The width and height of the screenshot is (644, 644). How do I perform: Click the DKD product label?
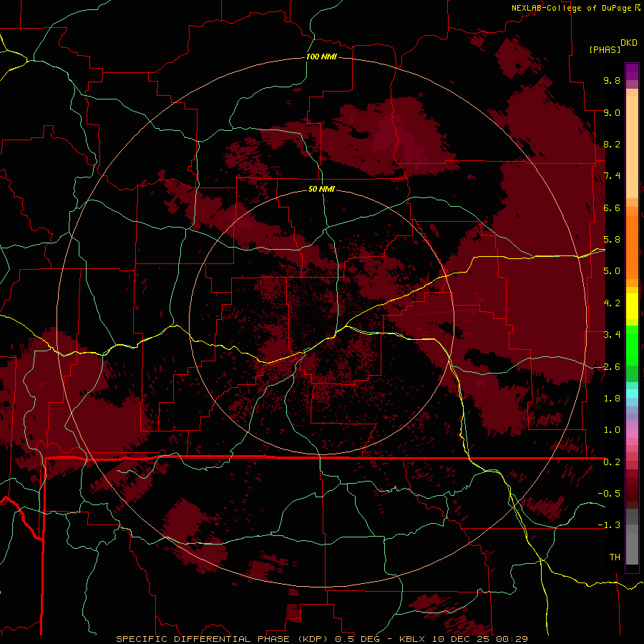[628, 43]
